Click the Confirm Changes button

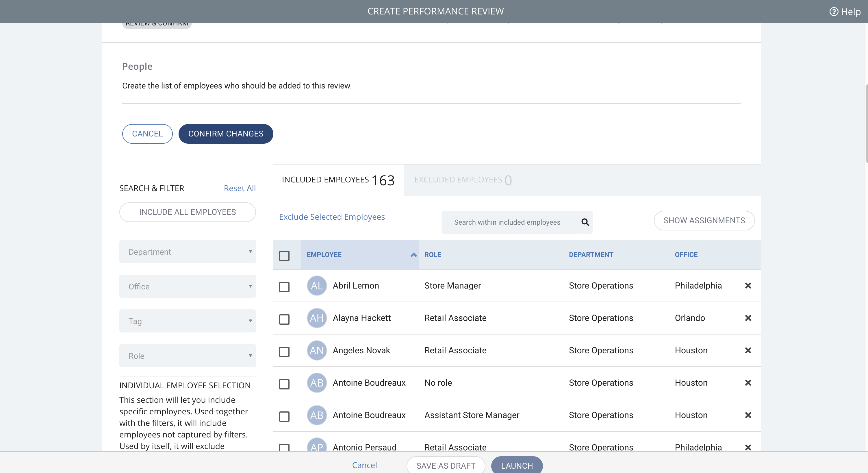tap(226, 134)
